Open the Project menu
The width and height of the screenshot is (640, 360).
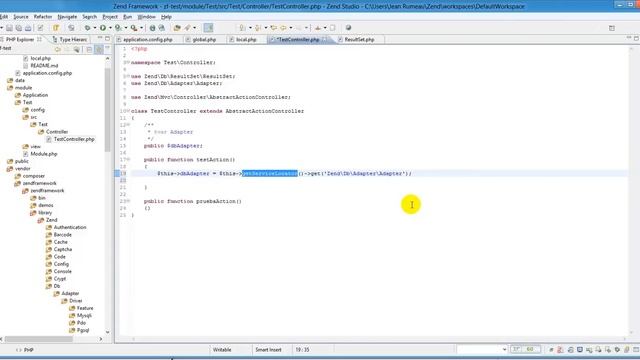pos(110,17)
